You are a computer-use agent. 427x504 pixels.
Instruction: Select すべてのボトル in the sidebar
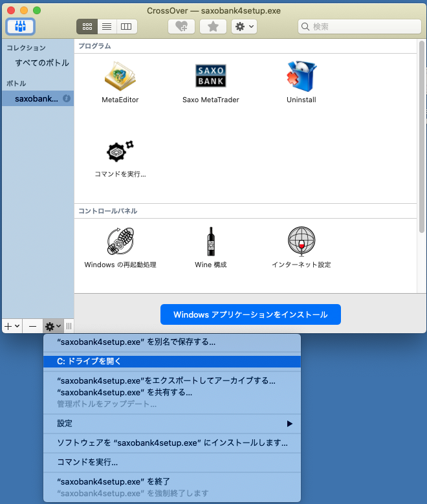click(x=42, y=63)
